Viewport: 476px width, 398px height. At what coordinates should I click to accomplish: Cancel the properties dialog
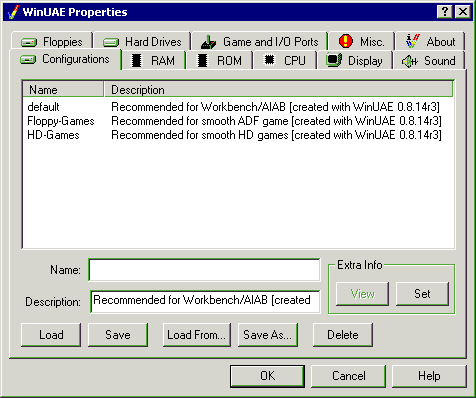tap(348, 376)
